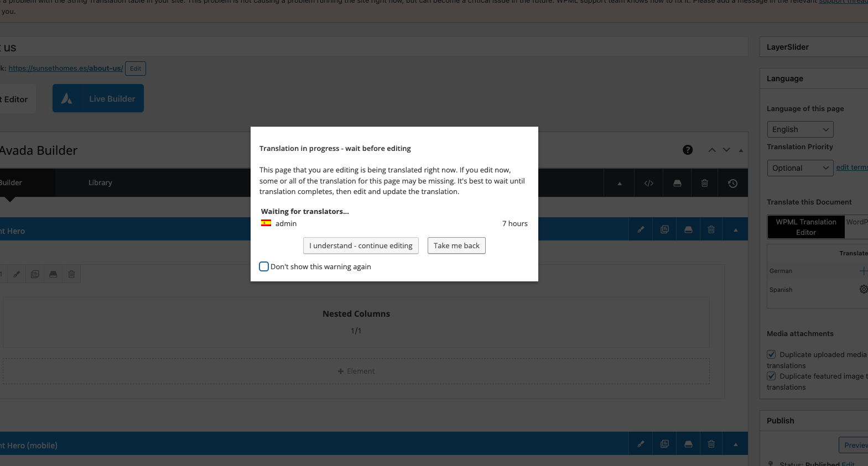Delete the Hero (mobile) container
868x466 pixels.
711,444
